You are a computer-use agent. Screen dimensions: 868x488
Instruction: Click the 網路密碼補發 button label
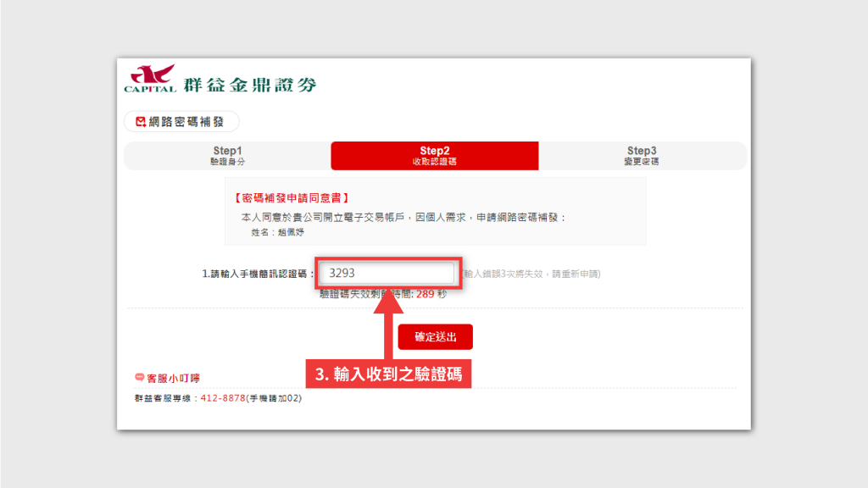pyautogui.click(x=186, y=122)
